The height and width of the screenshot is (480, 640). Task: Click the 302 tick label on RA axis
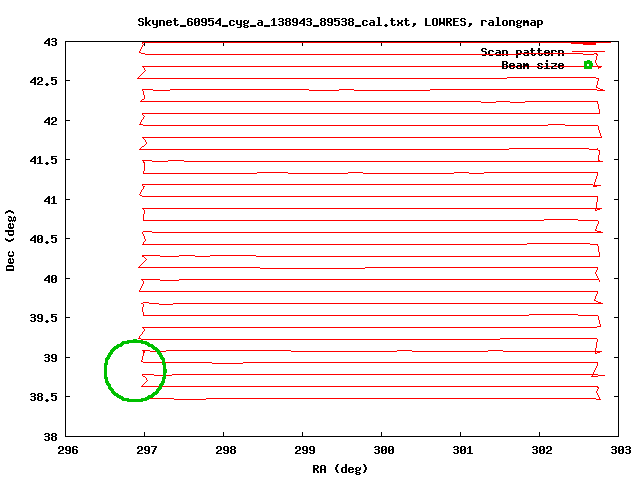541,450
